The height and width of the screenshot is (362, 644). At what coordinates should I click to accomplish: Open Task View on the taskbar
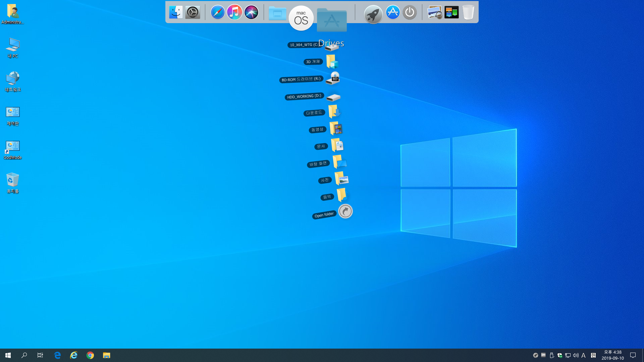click(x=40, y=355)
